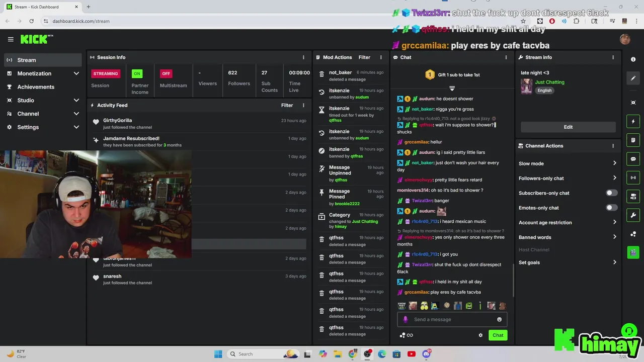Open the Just Chatting category link
This screenshot has height=362, width=644.
[549, 82]
